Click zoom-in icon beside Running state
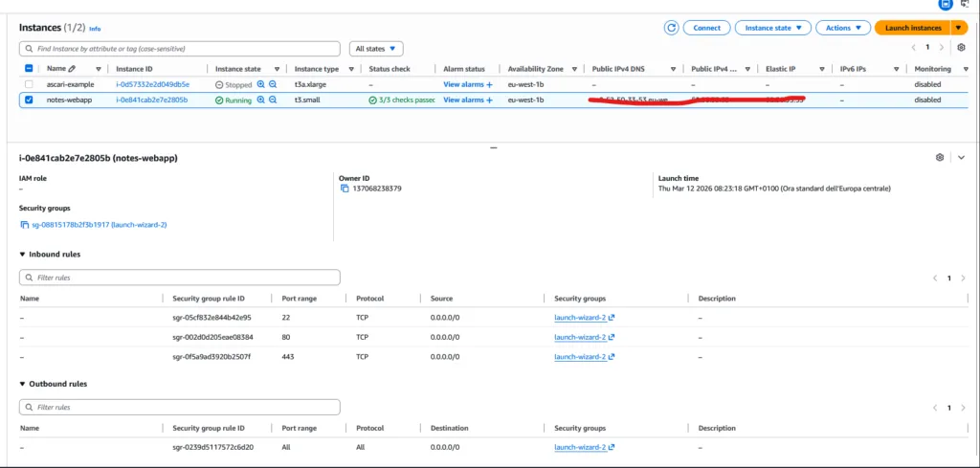The image size is (980, 468). pyautogui.click(x=260, y=100)
